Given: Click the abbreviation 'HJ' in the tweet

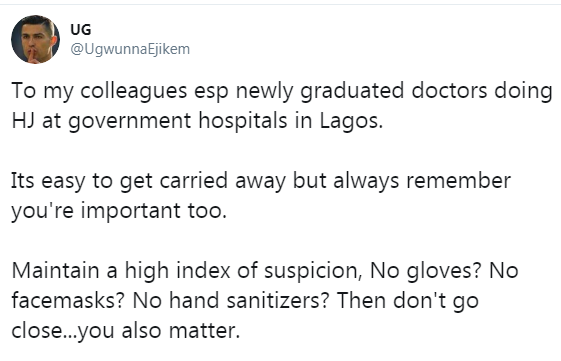Looking at the screenshot, I should pos(23,120).
